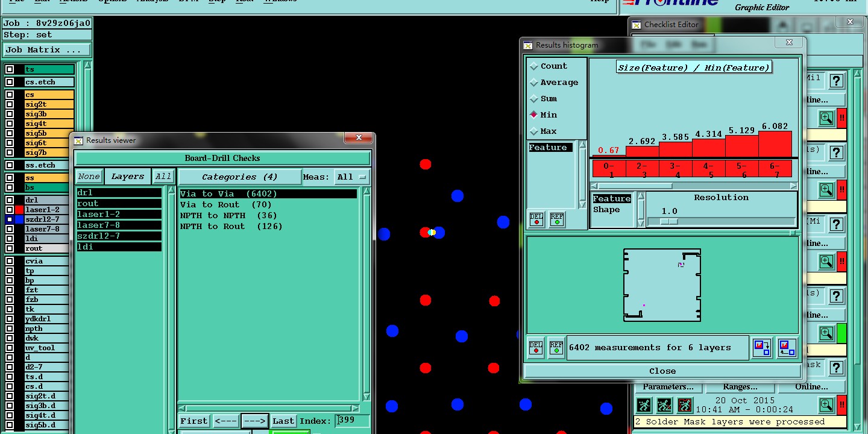Click magnifier icon beside the green status box
This screenshot has height=434, width=868.
(x=826, y=333)
